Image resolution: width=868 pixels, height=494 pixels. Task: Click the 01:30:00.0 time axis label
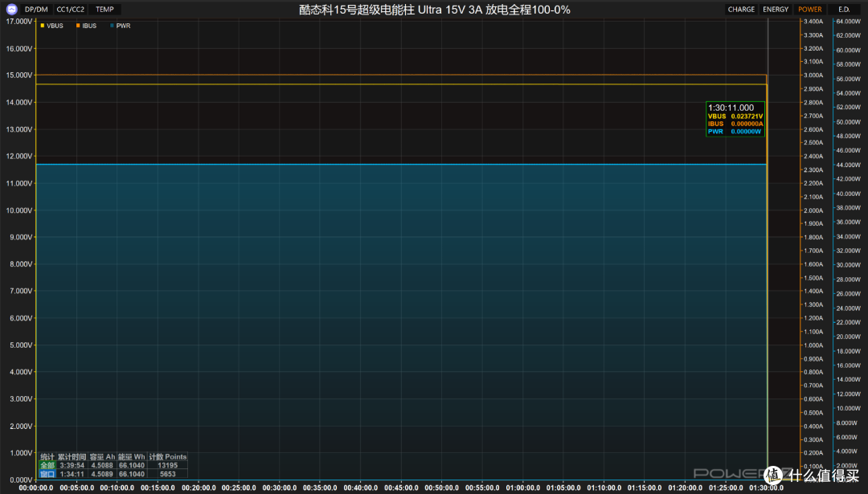(x=766, y=488)
